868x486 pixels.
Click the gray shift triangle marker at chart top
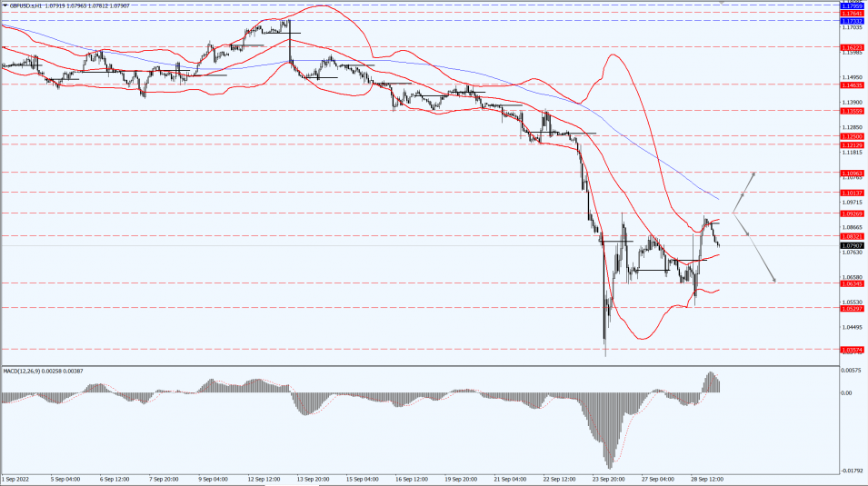tap(722, 2)
